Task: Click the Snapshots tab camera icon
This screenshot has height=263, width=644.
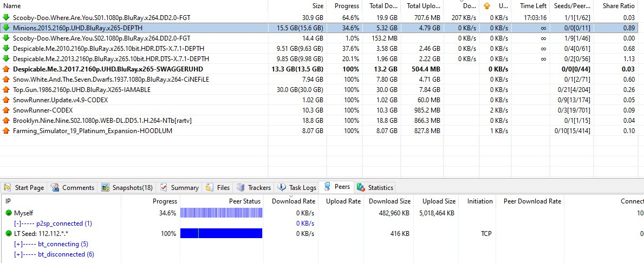Action: pos(105,188)
